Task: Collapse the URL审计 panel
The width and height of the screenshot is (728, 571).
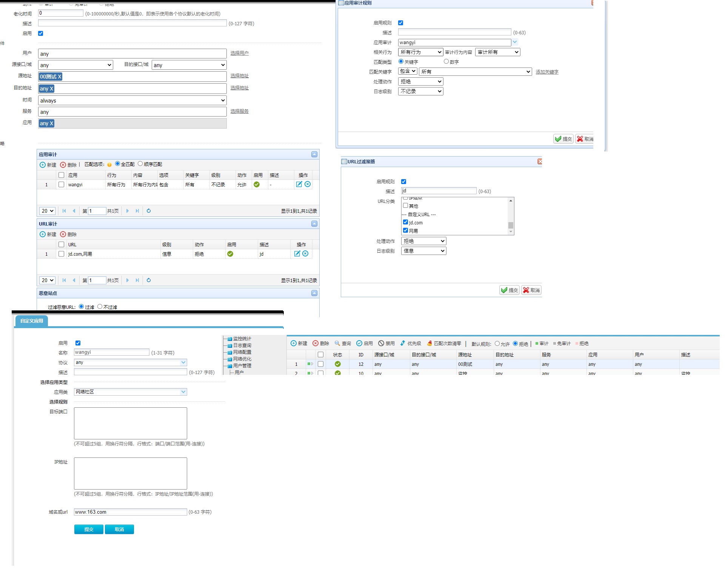Action: pyautogui.click(x=314, y=224)
